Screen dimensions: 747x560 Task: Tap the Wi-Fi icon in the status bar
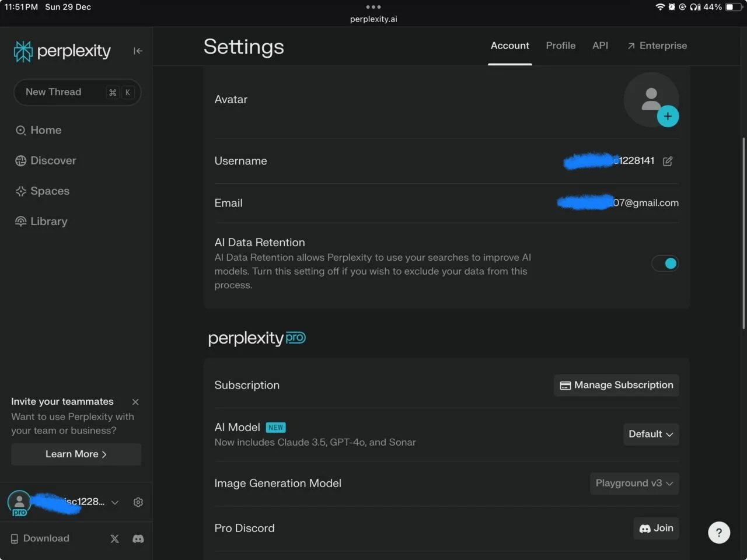660,7
